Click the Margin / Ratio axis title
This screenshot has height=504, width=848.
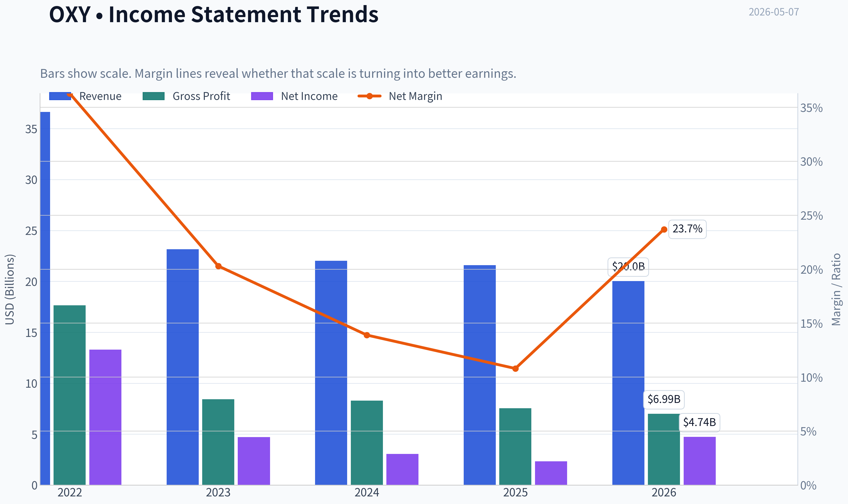point(836,289)
